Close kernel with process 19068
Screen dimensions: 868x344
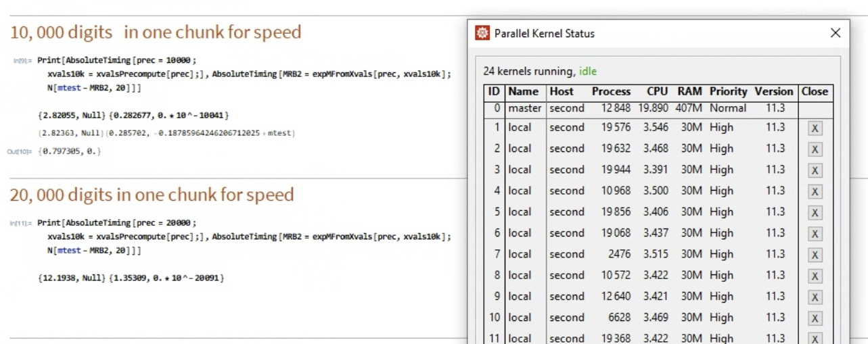click(816, 233)
